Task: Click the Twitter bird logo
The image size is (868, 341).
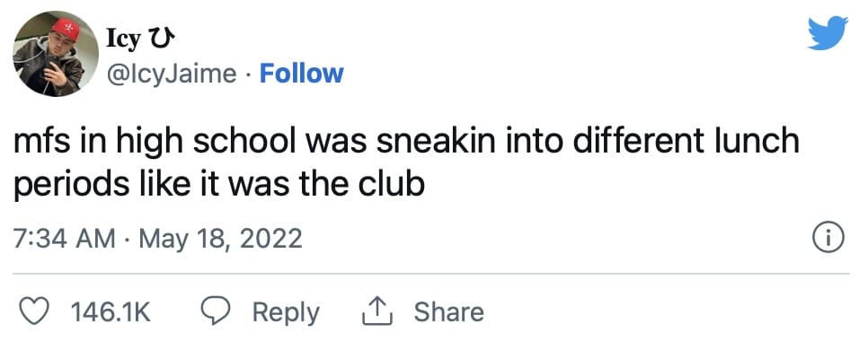Action: click(x=828, y=33)
